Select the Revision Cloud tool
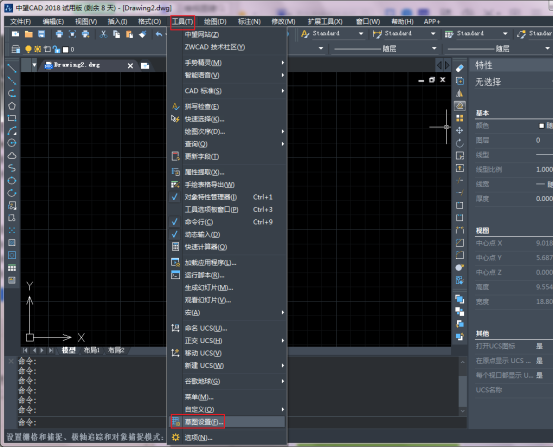The height and width of the screenshot is (448, 553). [12, 156]
